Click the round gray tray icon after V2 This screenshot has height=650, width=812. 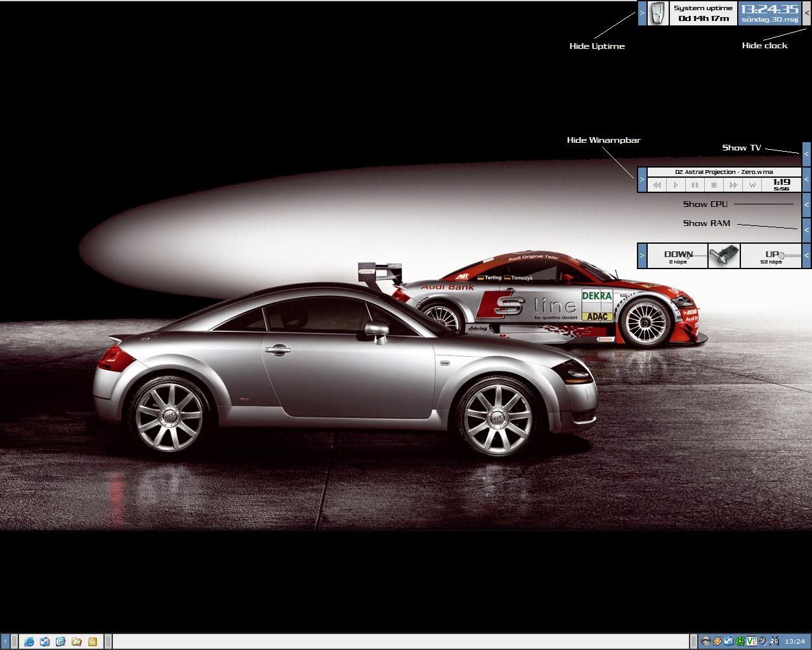click(763, 641)
